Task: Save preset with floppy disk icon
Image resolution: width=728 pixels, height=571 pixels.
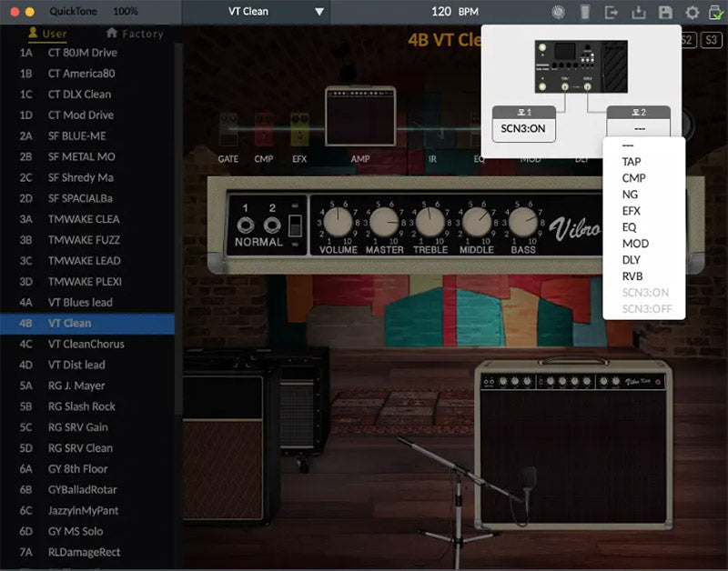Action: [x=665, y=12]
